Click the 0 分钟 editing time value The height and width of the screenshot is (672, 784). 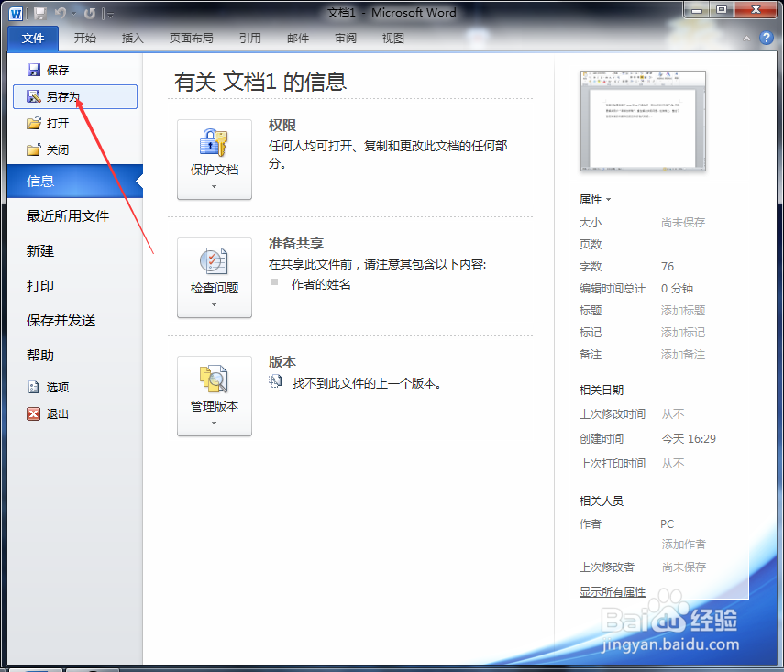coord(677,289)
